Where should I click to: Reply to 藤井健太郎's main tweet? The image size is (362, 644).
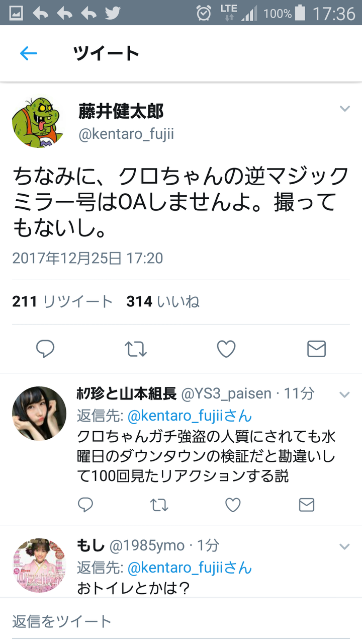pos(45,349)
